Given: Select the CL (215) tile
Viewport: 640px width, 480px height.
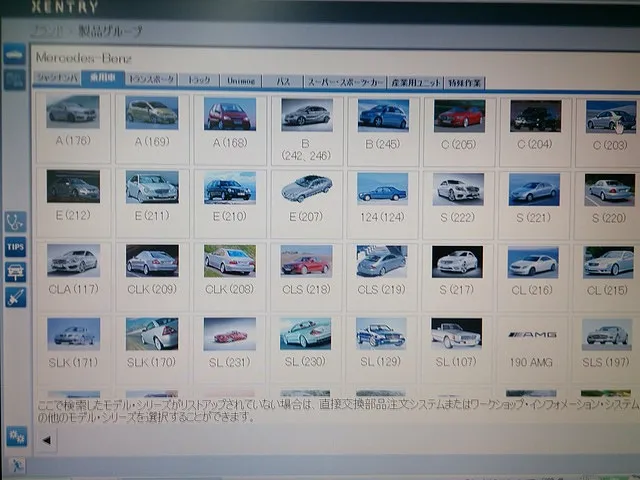Looking at the screenshot, I should 607,279.
